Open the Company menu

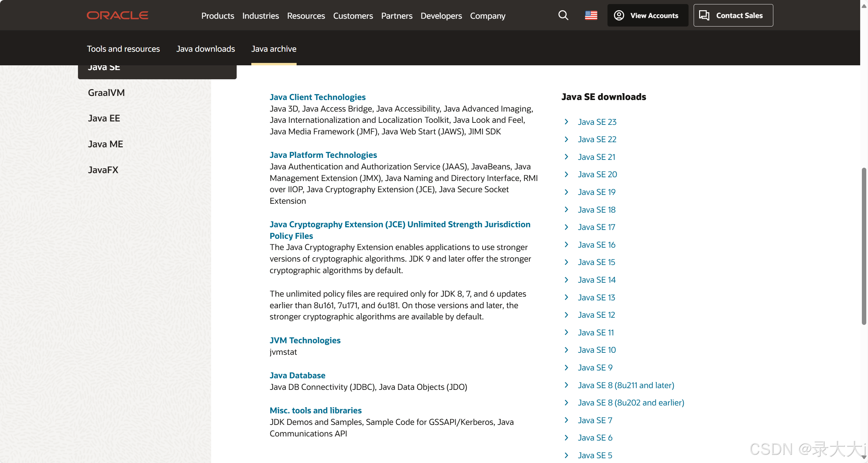[488, 16]
